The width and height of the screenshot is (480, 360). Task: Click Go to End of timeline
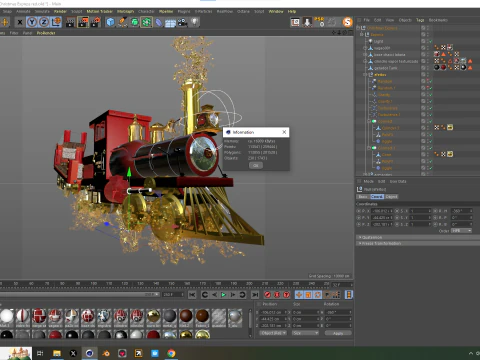coord(255,295)
